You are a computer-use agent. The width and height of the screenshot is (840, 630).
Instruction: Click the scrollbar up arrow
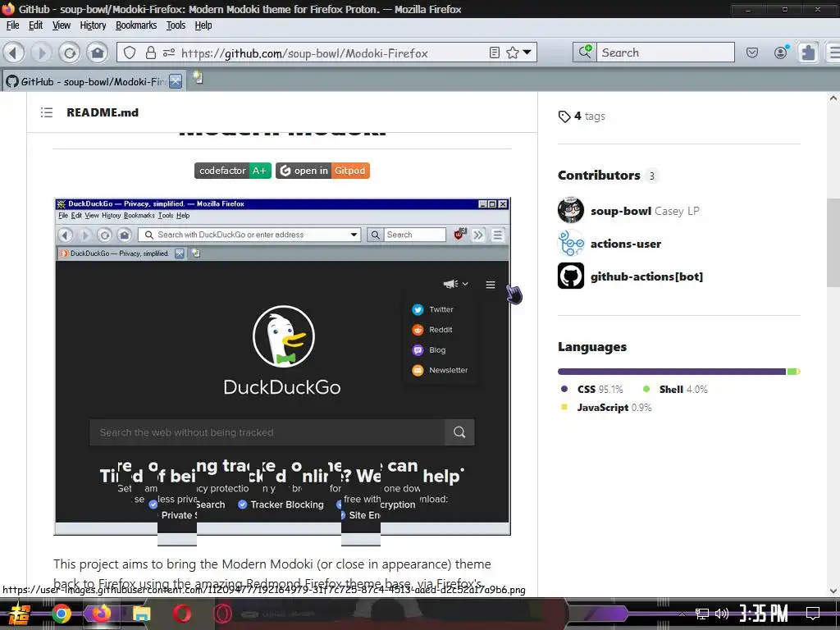[x=833, y=98]
